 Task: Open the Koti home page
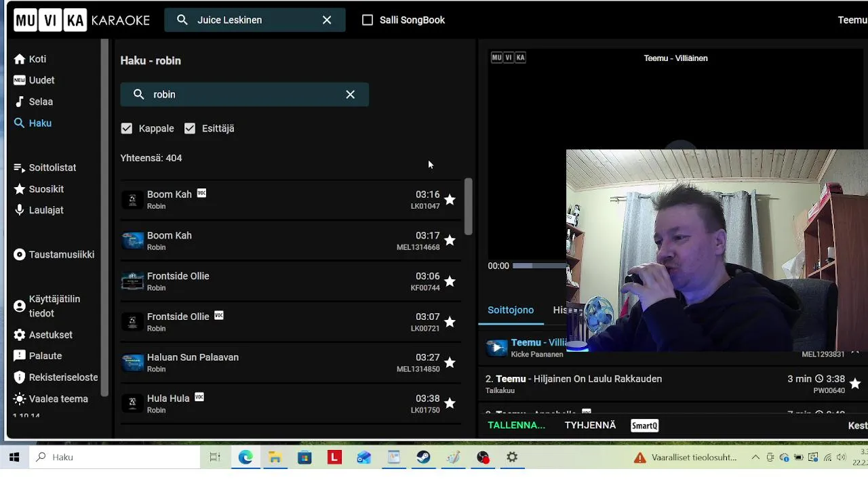tap(30, 59)
